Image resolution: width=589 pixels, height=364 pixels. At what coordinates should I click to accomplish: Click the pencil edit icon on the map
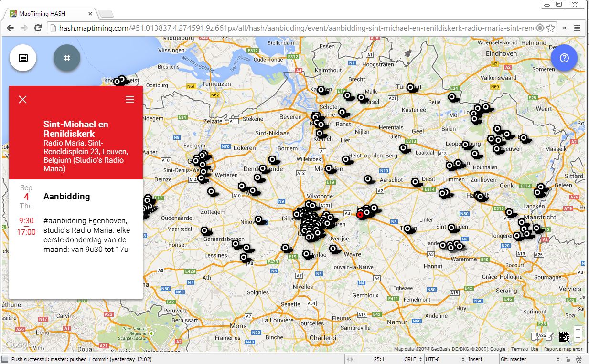click(550, 336)
